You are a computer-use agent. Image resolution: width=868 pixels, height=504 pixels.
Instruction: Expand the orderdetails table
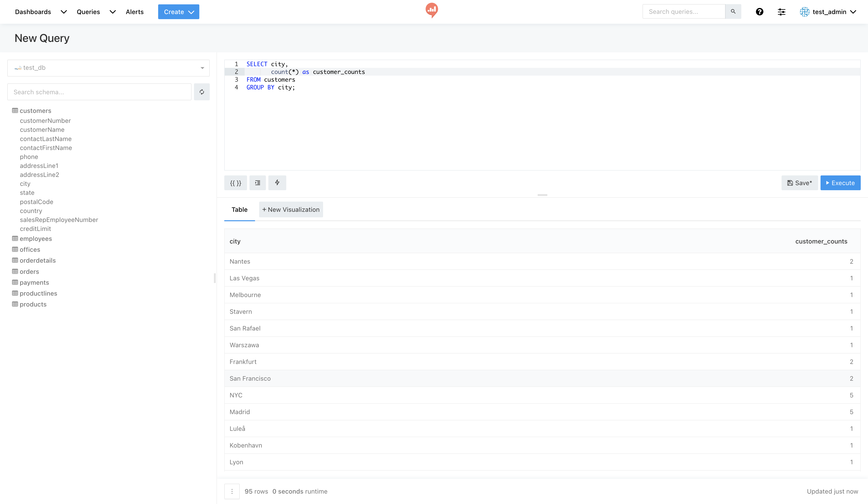[38, 260]
